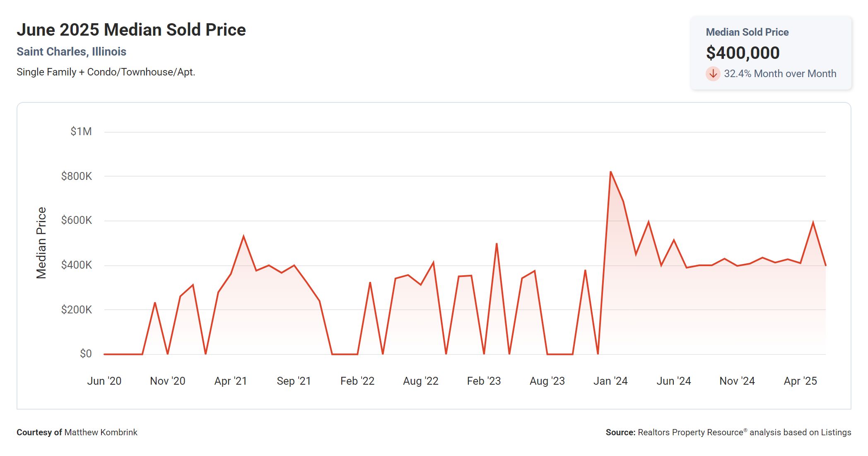The image size is (868, 456).
Task: Click the Realtors Property Resource source text
Action: (x=690, y=432)
